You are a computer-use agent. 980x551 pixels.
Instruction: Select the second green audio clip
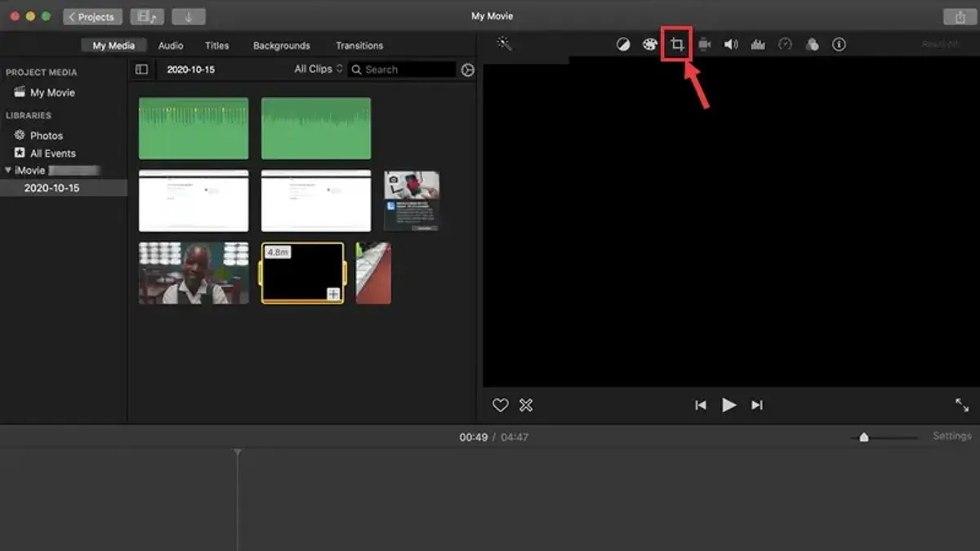[x=316, y=128]
